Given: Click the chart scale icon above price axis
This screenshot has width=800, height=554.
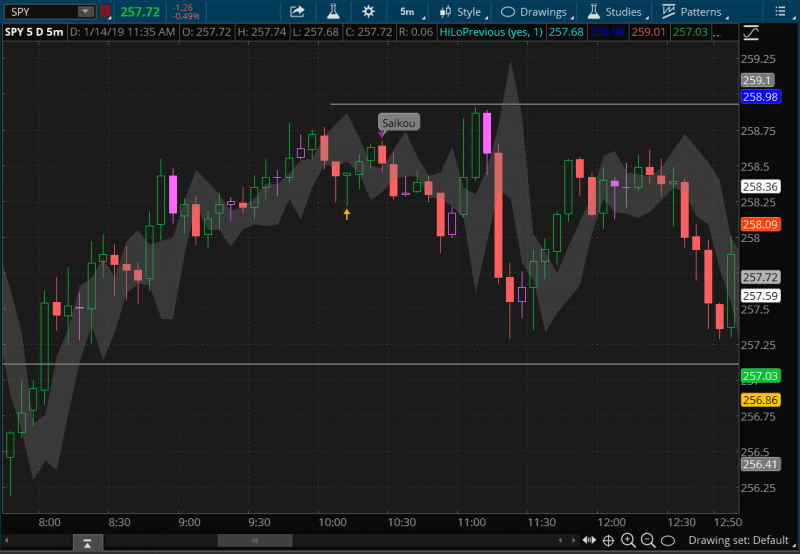Looking at the screenshot, I should point(751,33).
